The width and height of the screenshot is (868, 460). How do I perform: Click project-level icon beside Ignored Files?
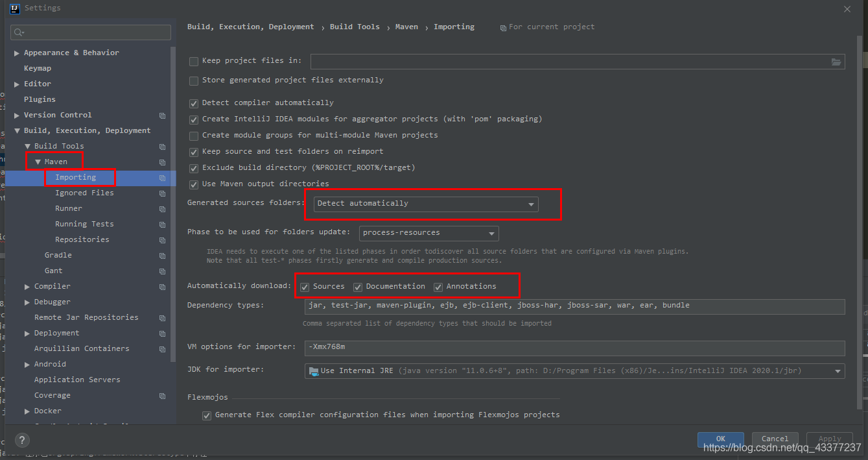coord(162,193)
